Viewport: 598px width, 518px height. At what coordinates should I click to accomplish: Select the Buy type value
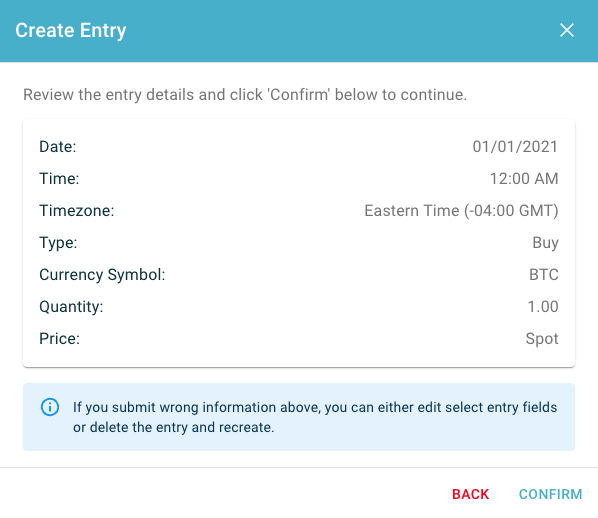(x=545, y=243)
